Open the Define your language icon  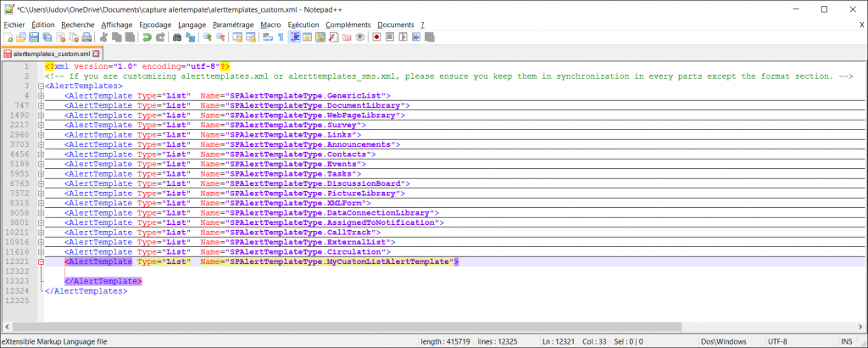pos(307,37)
